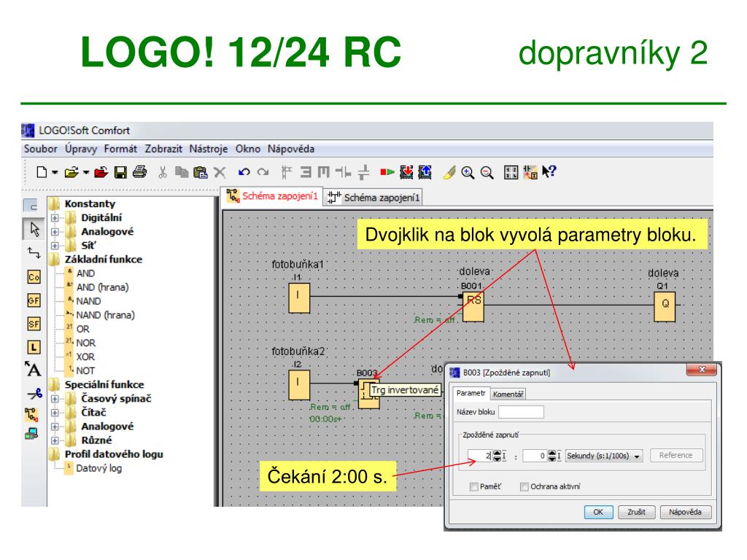Select the scissors cut-connection tool
The width and height of the screenshot is (747, 560).
[34, 393]
